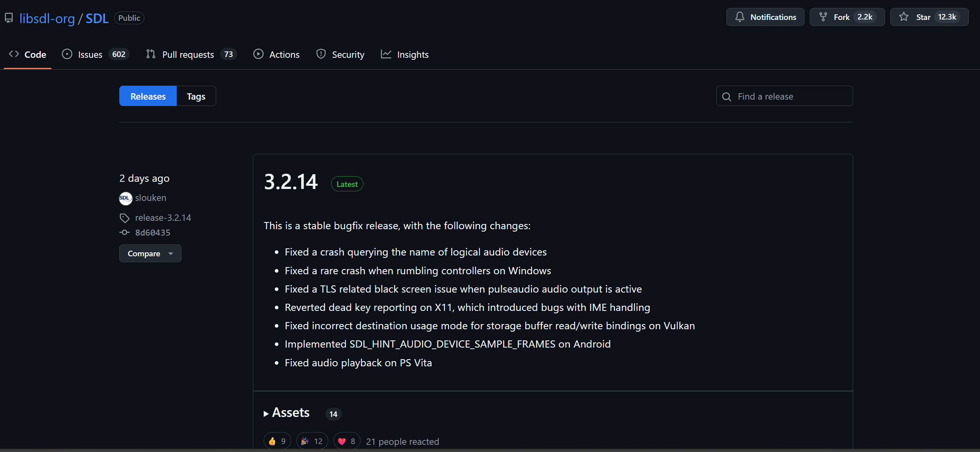Click the Latest release badge
Viewport: 980px width, 452px height.
(x=347, y=184)
